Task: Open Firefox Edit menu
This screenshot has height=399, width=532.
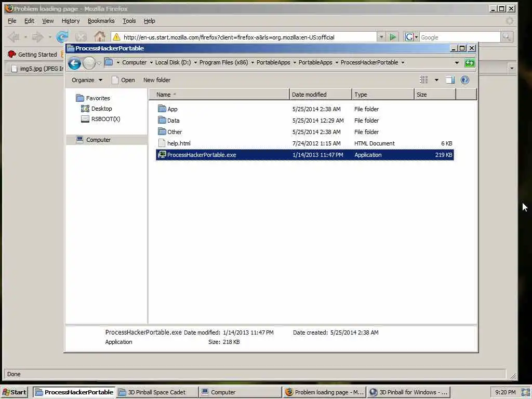Action: pos(29,21)
